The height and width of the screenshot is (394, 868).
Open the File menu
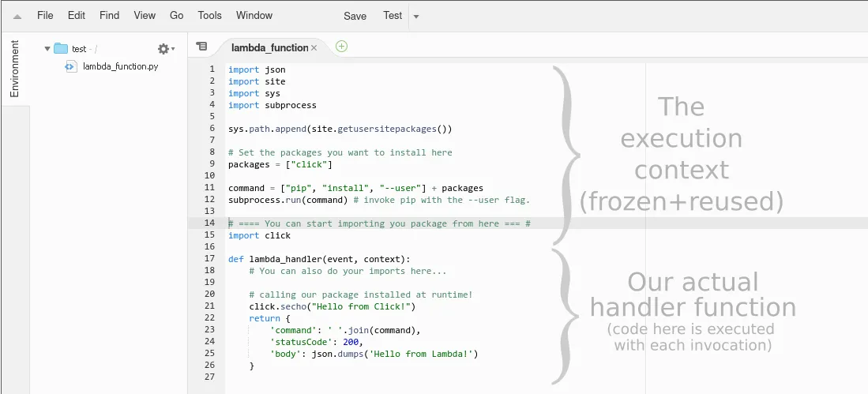(x=45, y=15)
